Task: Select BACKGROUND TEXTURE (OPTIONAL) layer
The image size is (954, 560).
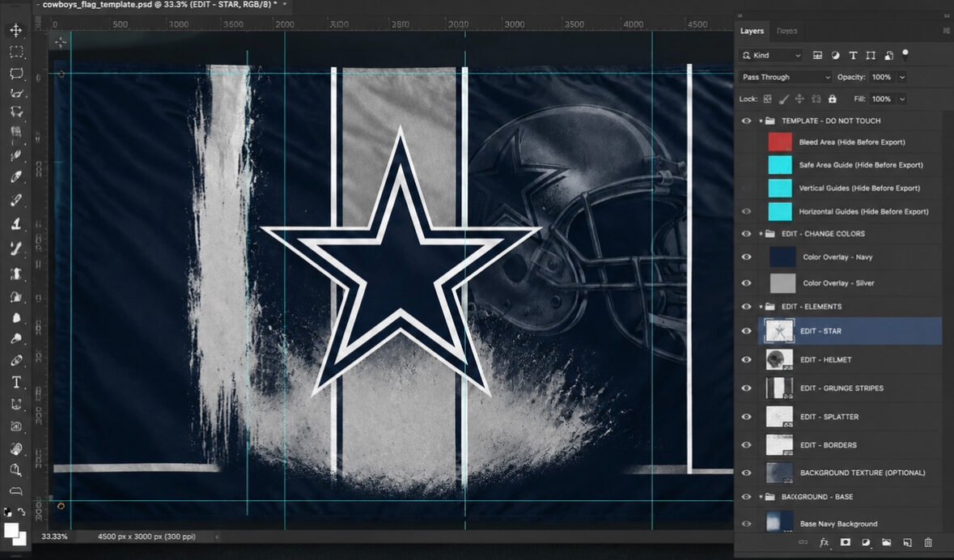Action: (x=850, y=473)
